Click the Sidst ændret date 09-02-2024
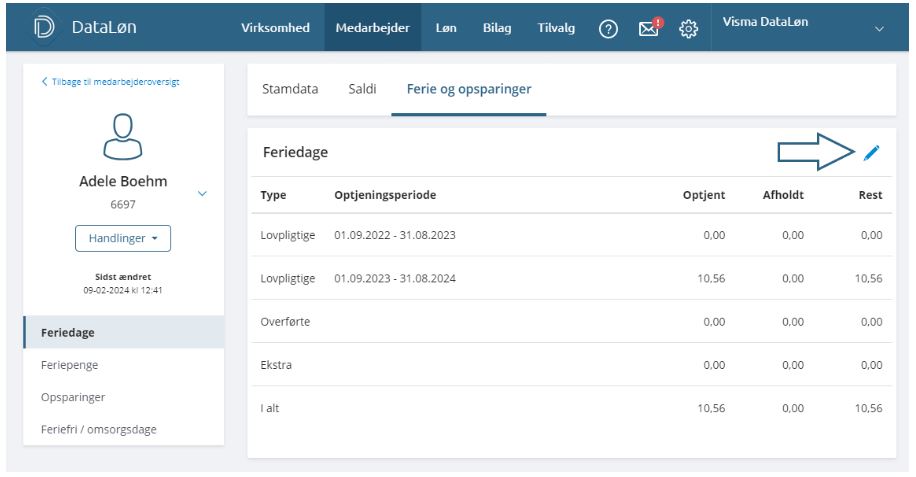This screenshot has width=916, height=477. click(x=123, y=290)
